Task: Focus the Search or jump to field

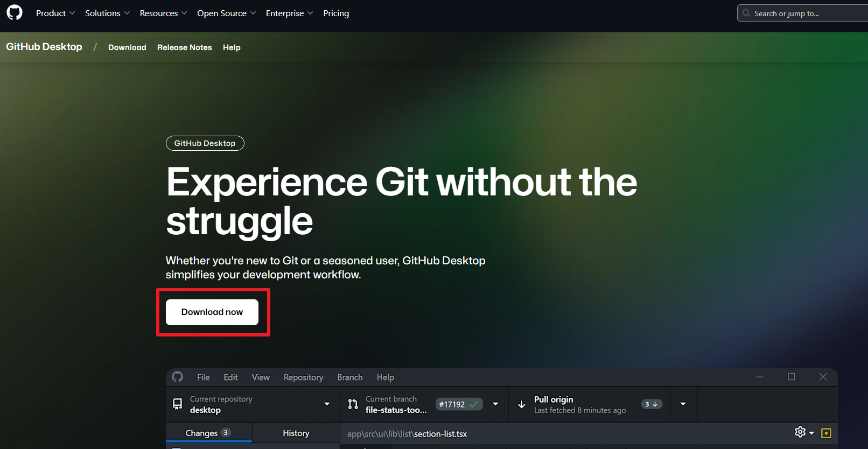Action: [x=802, y=13]
